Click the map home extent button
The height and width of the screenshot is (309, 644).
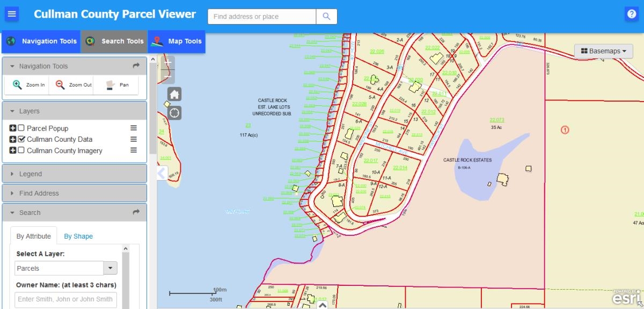(x=174, y=95)
